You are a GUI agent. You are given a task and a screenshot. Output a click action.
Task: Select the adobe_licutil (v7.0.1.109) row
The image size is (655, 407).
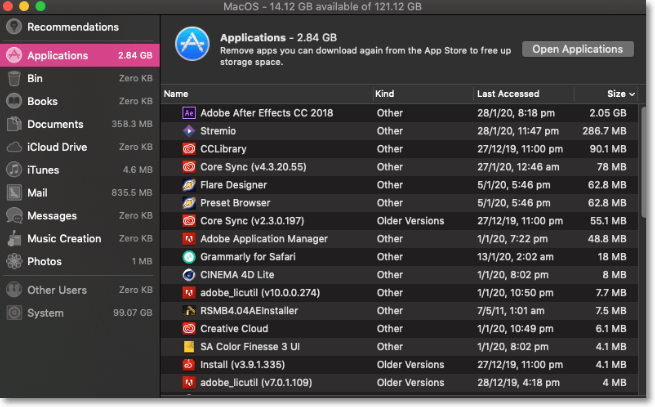click(x=400, y=382)
